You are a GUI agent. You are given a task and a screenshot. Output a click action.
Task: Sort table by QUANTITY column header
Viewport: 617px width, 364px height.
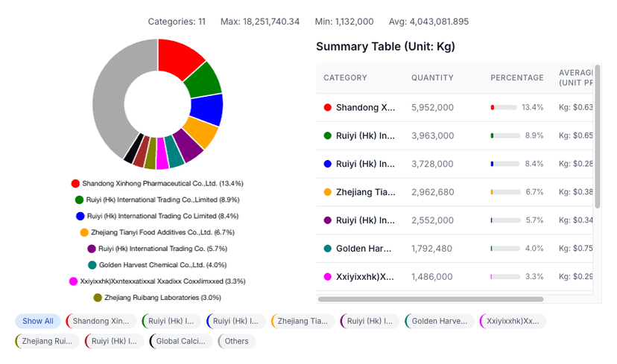(x=432, y=78)
